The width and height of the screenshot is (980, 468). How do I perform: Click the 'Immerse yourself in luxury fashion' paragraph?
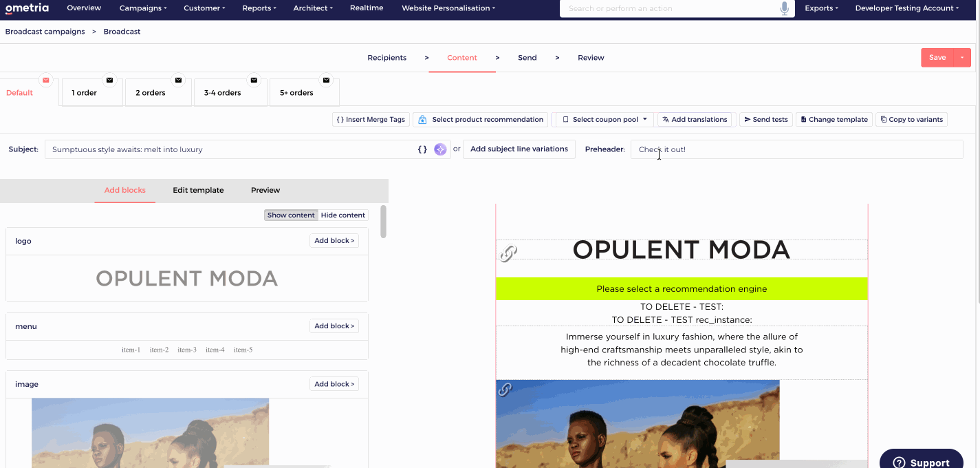tap(682, 350)
